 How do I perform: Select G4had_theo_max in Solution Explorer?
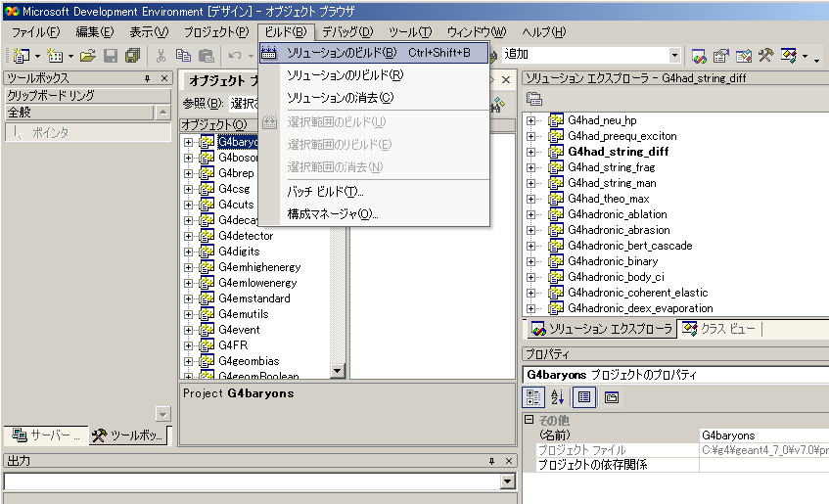coord(608,199)
